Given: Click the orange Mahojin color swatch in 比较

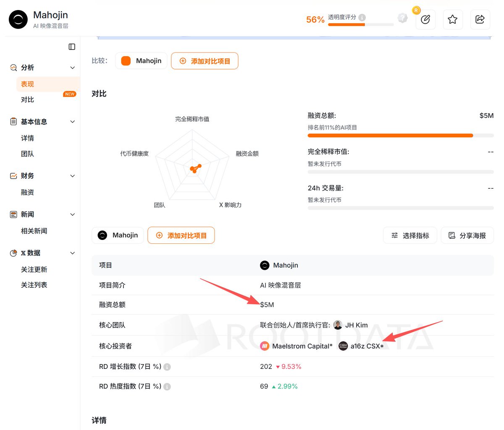Looking at the screenshot, I should pos(126,61).
